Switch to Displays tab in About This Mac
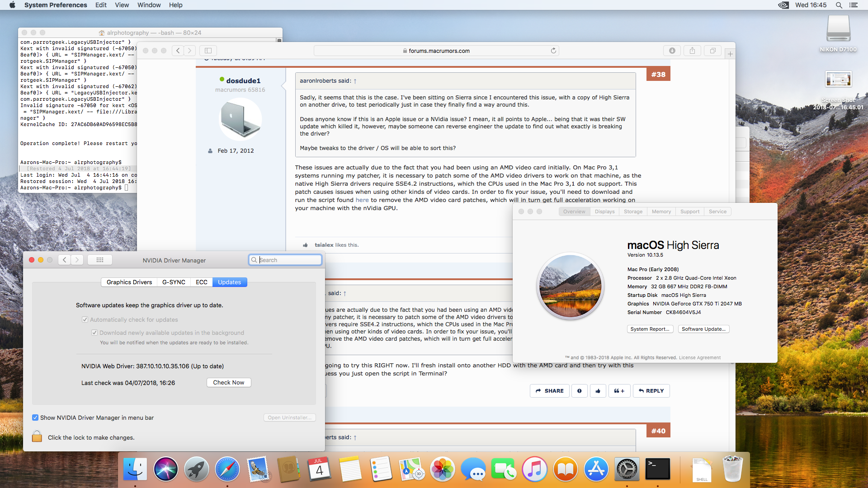 (x=604, y=211)
